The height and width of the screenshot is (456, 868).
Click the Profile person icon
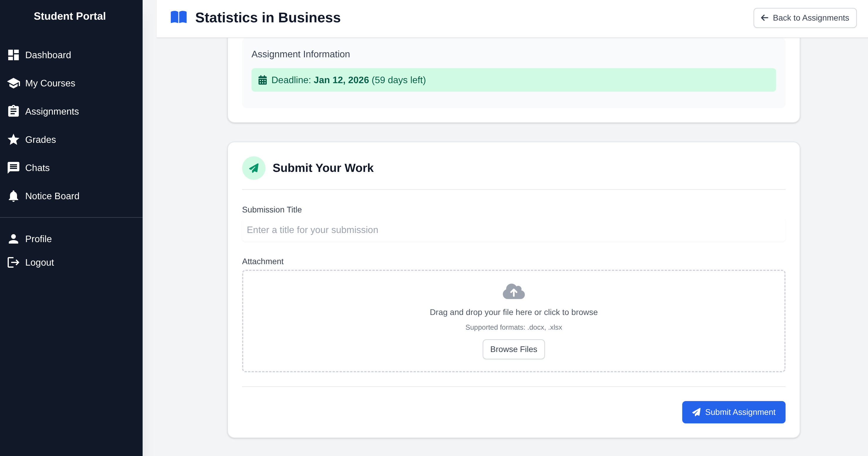click(x=13, y=239)
